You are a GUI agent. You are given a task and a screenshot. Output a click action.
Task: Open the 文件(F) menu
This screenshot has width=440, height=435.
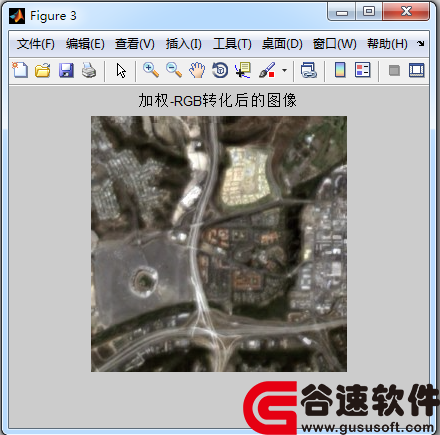(x=36, y=44)
